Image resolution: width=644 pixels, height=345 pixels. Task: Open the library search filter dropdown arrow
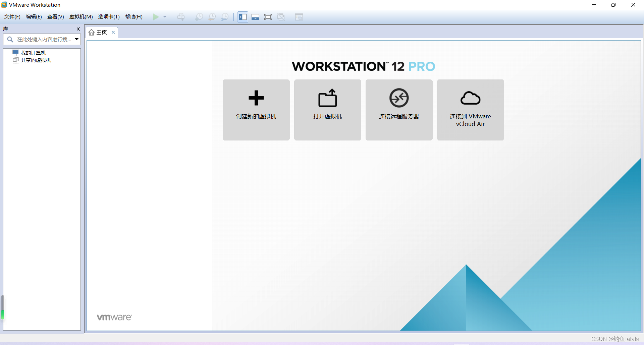[77, 40]
